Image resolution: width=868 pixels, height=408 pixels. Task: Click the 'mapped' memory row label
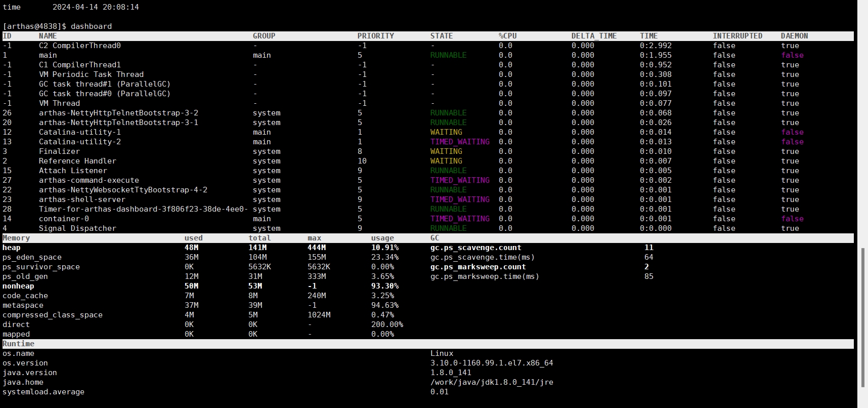coord(16,334)
